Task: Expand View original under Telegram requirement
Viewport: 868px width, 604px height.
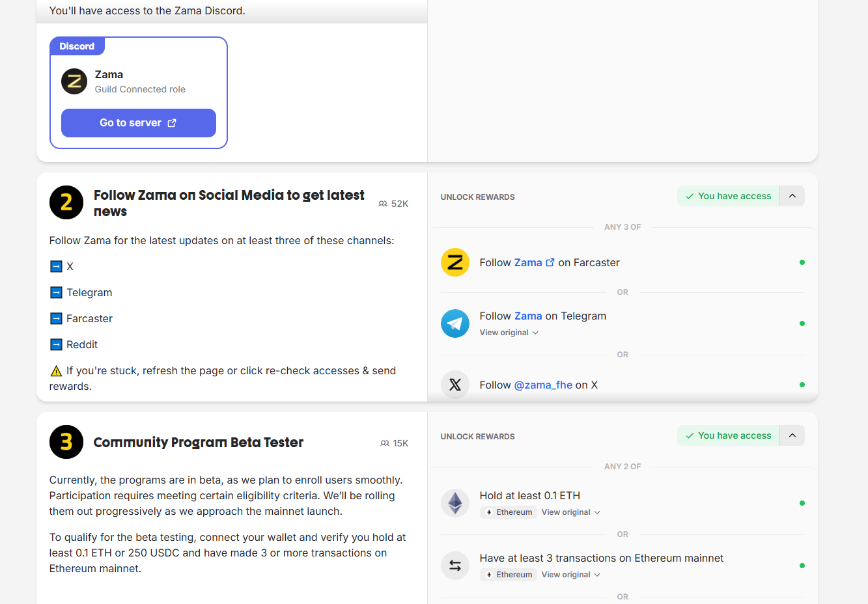Action: tap(509, 333)
